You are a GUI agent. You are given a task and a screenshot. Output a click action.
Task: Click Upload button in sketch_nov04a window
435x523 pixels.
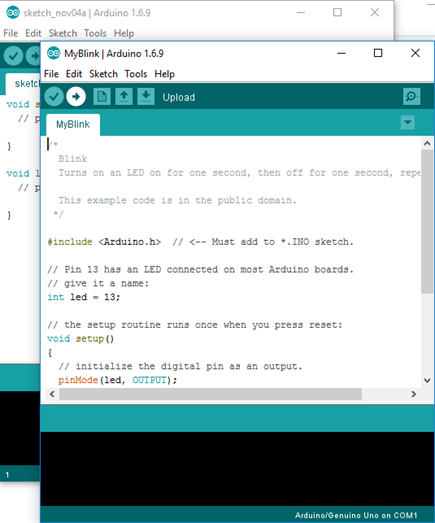coord(33,56)
